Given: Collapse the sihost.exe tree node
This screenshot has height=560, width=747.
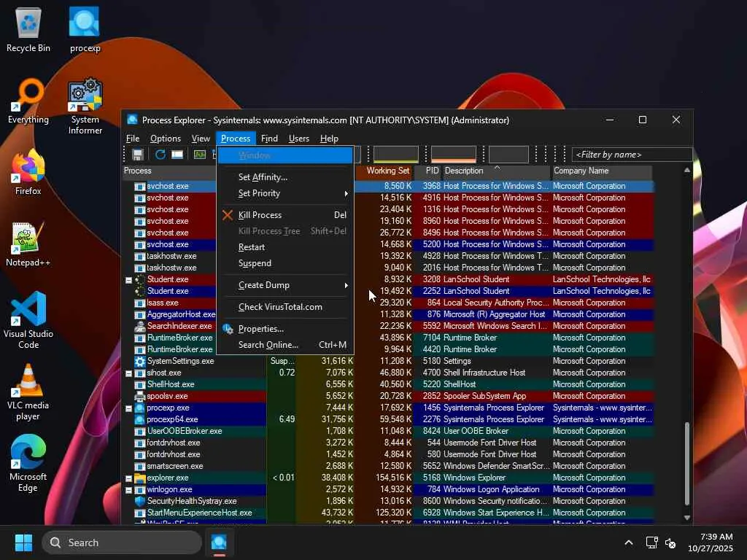Looking at the screenshot, I should 128,373.
